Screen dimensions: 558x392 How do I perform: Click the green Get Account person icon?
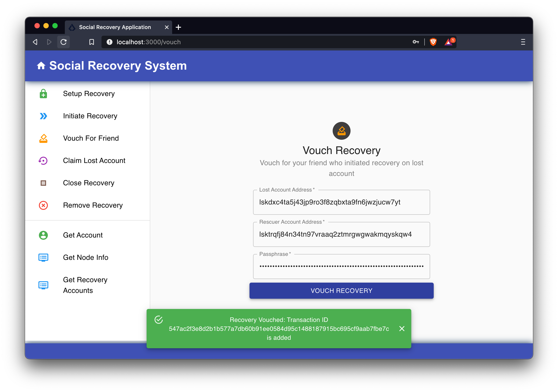pyautogui.click(x=43, y=235)
